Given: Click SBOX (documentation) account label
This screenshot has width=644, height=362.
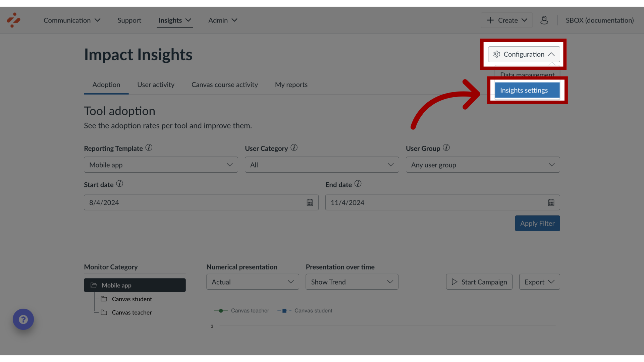Looking at the screenshot, I should [600, 20].
